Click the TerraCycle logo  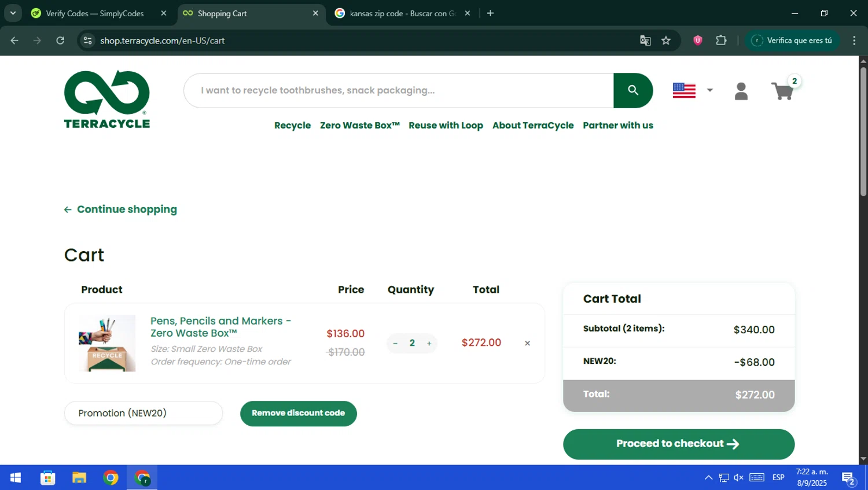tap(107, 100)
